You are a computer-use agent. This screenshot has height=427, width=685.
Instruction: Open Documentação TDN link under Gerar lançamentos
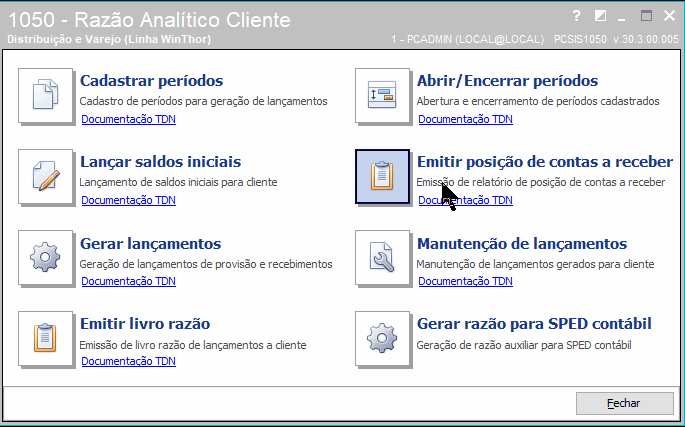pos(128,281)
